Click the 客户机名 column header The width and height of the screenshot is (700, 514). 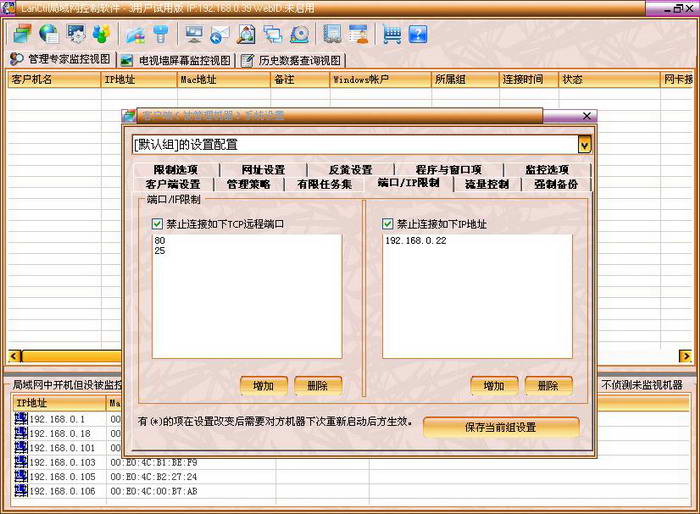coord(54,79)
